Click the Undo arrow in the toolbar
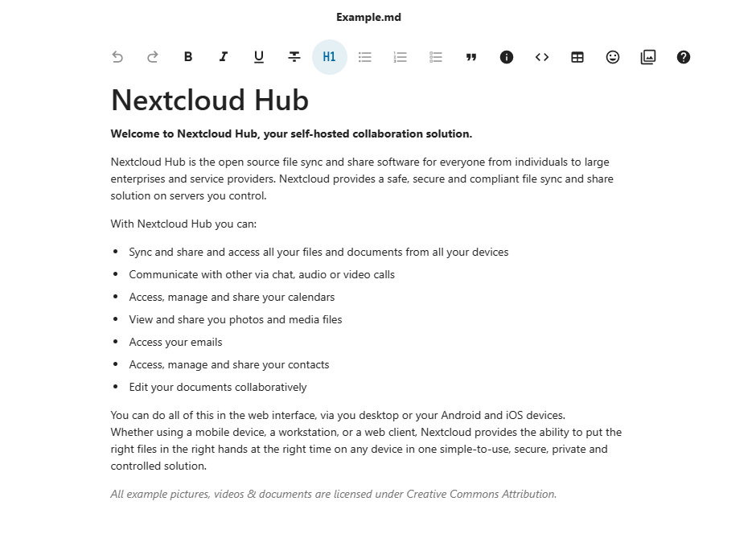 click(117, 57)
